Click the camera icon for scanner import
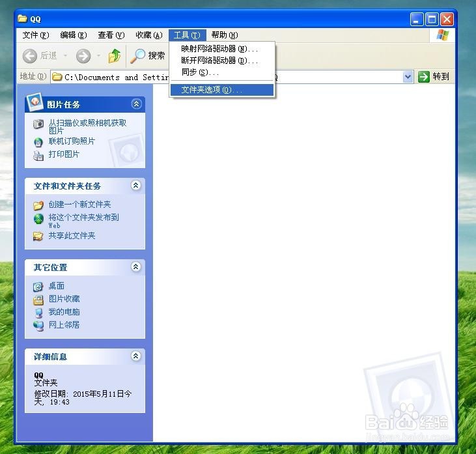The height and width of the screenshot is (454, 476). coord(38,124)
